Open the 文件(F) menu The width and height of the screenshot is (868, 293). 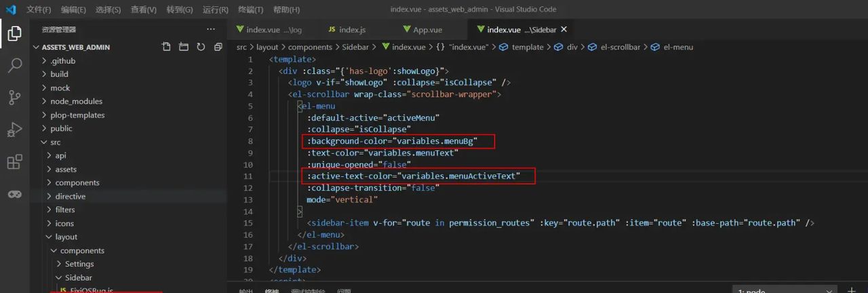click(x=39, y=9)
